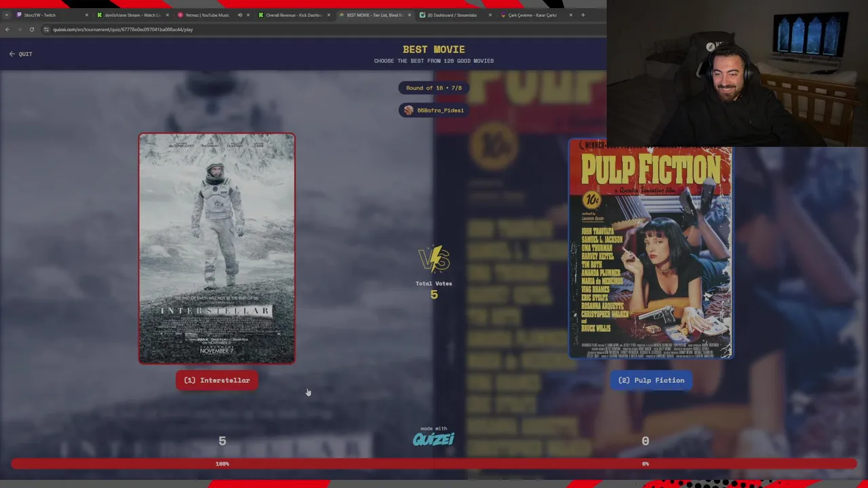Select the Pulp Fiction movie poster
This screenshot has height=488, width=868.
pyautogui.click(x=651, y=249)
